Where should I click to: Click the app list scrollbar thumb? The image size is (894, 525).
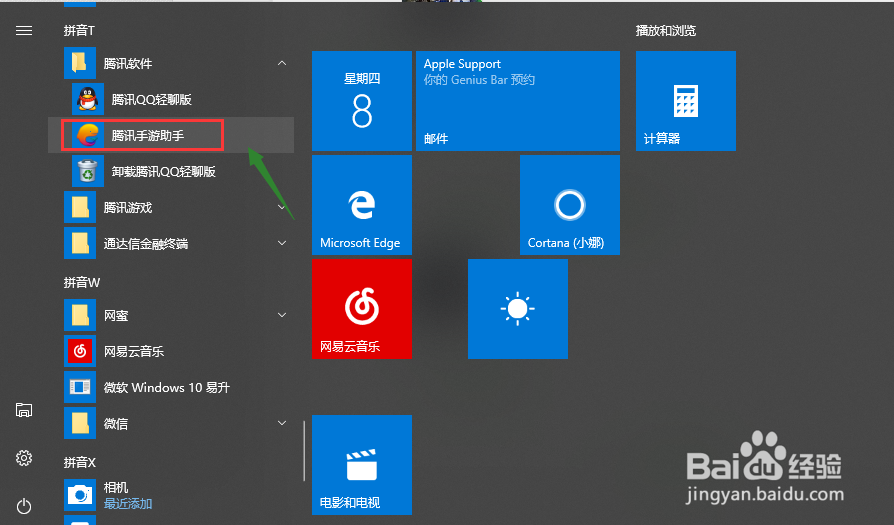[304, 451]
